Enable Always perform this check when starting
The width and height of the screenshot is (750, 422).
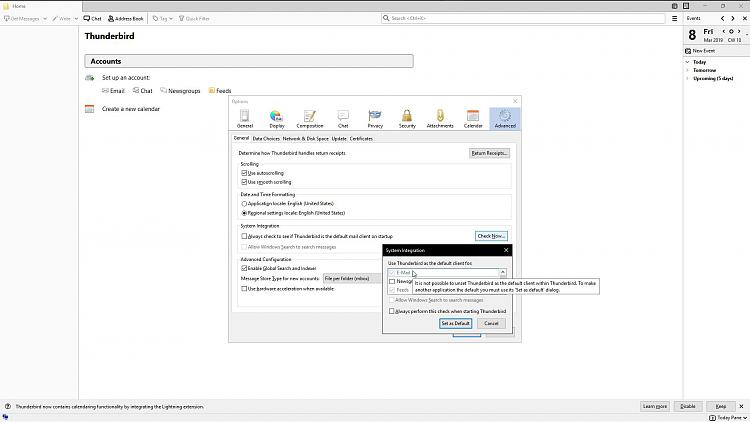(392, 311)
